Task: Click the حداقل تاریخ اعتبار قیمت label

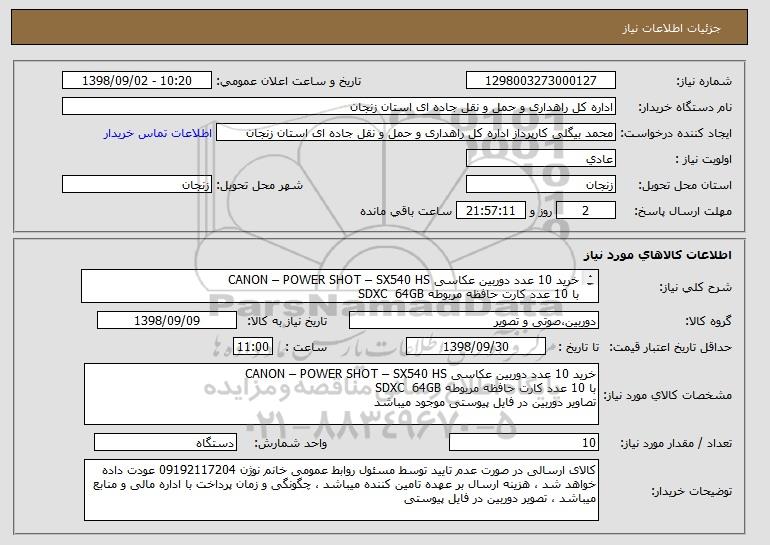Action: click(671, 347)
